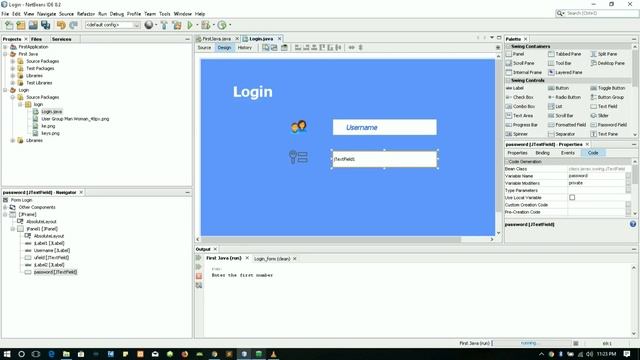
Task: Click the Build Project hammer icon
Action: pyautogui.click(x=164, y=25)
